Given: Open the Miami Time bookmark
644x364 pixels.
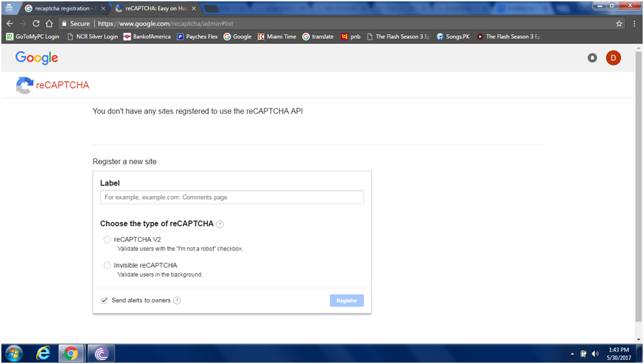Looking at the screenshot, I should click(x=277, y=37).
